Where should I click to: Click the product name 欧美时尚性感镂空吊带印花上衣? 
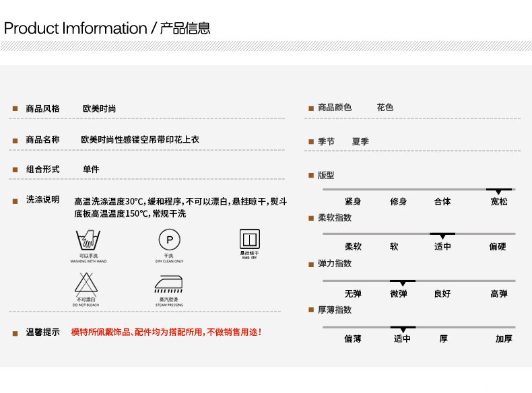(140, 139)
